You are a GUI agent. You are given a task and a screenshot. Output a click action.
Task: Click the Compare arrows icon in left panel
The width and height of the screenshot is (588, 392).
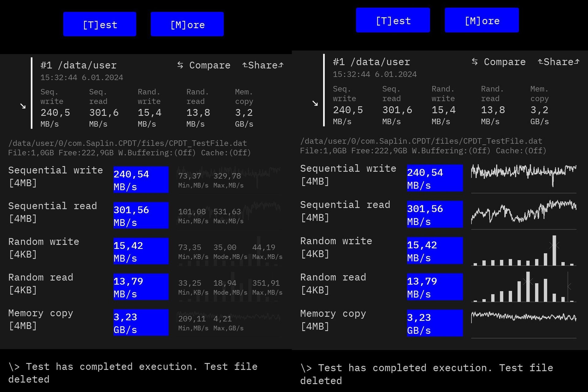coord(180,65)
